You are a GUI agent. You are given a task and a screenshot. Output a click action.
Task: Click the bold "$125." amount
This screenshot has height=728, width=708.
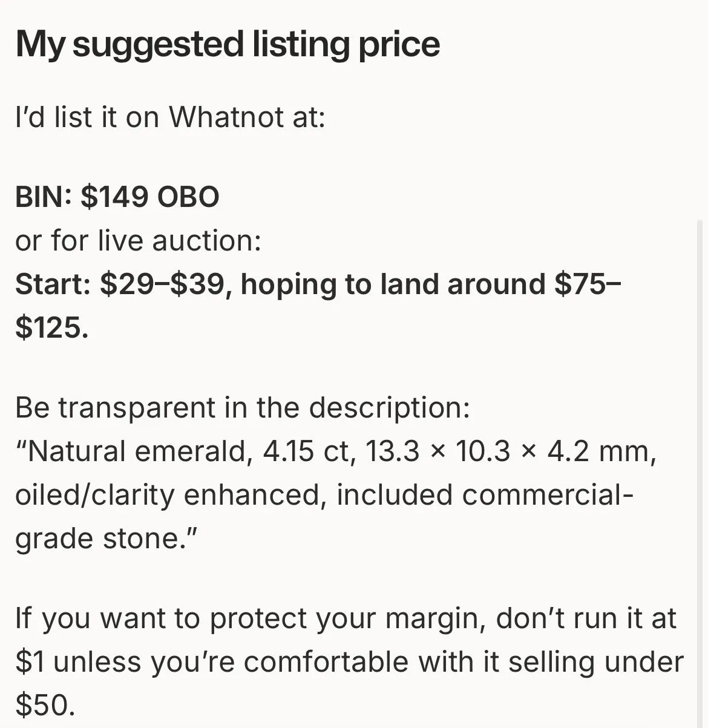click(x=52, y=328)
